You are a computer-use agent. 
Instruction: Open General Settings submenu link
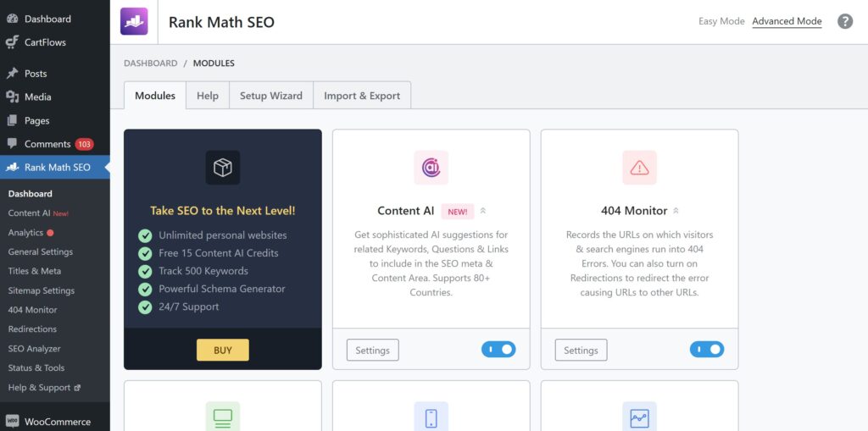coord(41,251)
